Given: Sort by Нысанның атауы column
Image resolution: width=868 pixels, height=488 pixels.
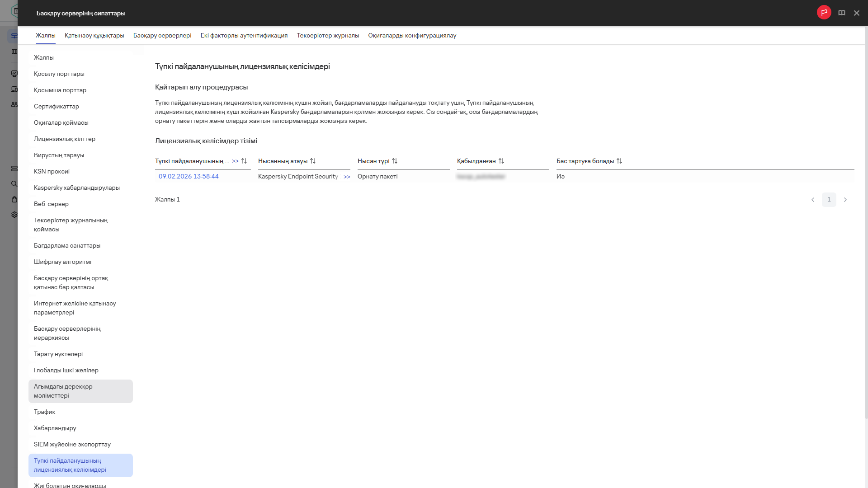Looking at the screenshot, I should (x=313, y=161).
